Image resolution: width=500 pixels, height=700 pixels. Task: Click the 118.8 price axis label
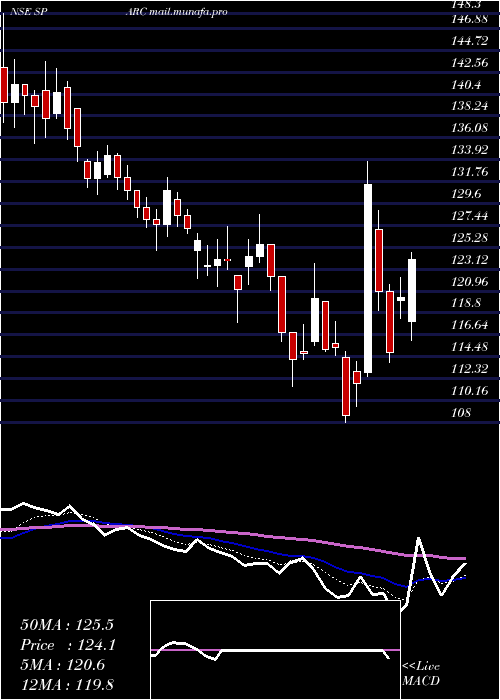point(467,303)
